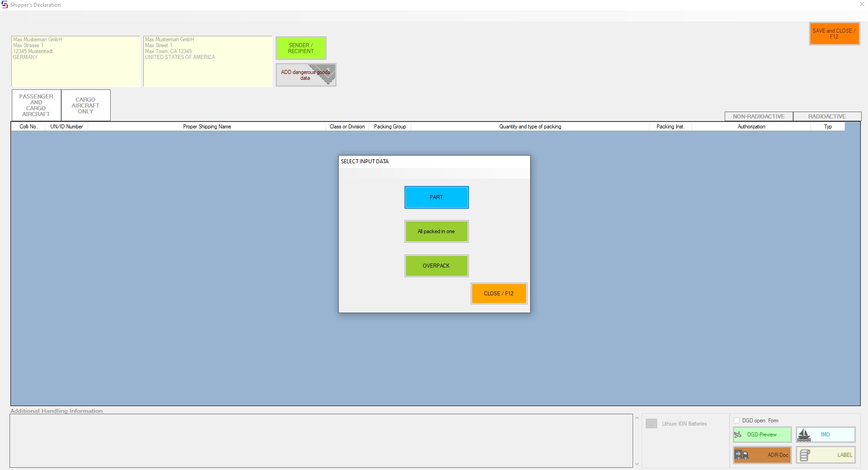The height and width of the screenshot is (470, 868).
Task: Select PASSENGER AND CARGO AIRCRAFT option
Action: [x=36, y=105]
